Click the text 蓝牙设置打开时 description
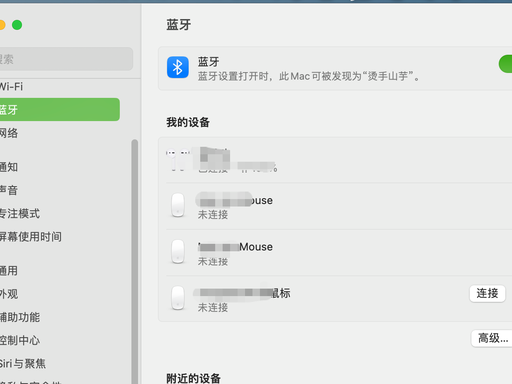 309,76
